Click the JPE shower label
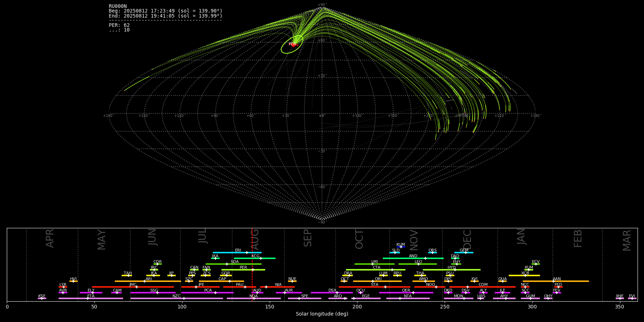Viewport: 644px width, 322px height. click(201, 284)
